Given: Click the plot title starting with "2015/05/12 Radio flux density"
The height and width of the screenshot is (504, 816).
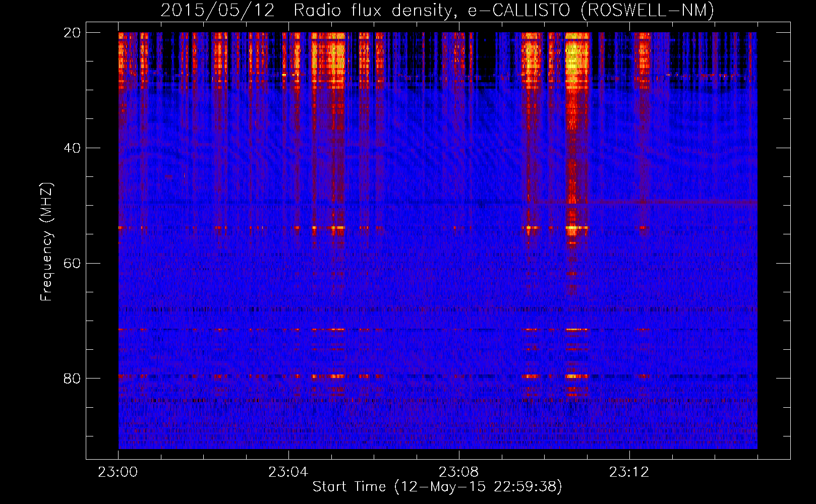Looking at the screenshot, I should click(x=437, y=11).
